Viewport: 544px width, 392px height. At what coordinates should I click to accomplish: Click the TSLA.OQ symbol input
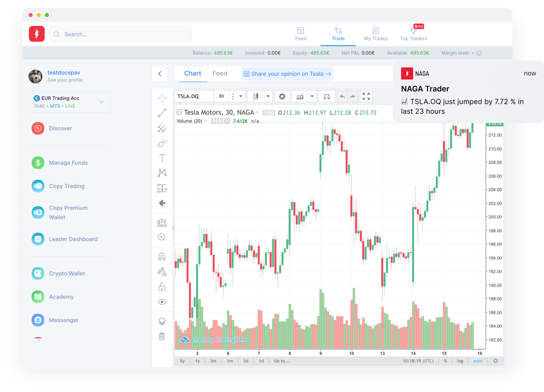194,97
